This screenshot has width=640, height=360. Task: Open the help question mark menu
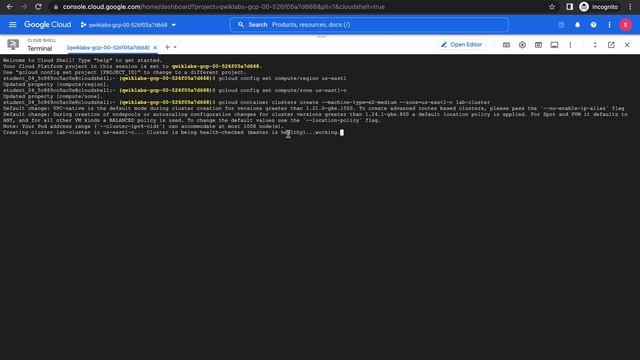tap(593, 25)
